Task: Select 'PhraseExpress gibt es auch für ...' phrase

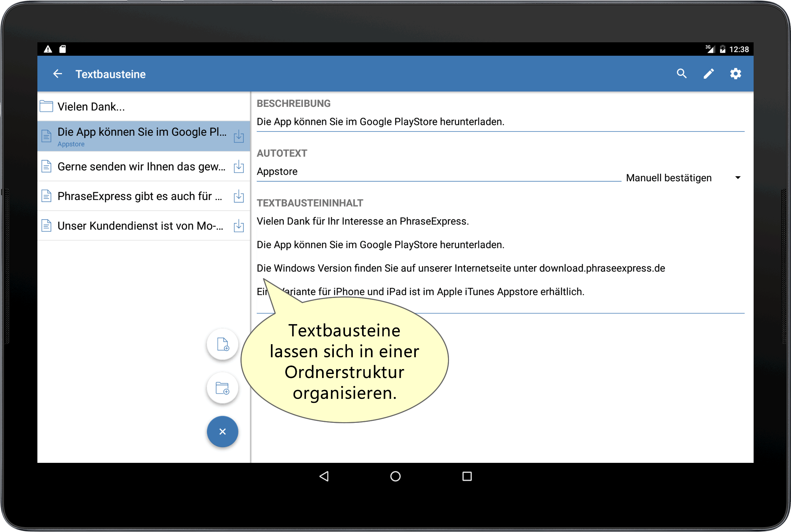Action: pos(144,196)
